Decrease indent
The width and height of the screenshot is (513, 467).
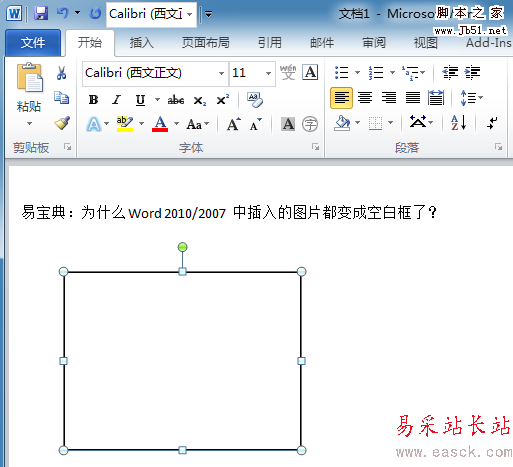(450, 72)
